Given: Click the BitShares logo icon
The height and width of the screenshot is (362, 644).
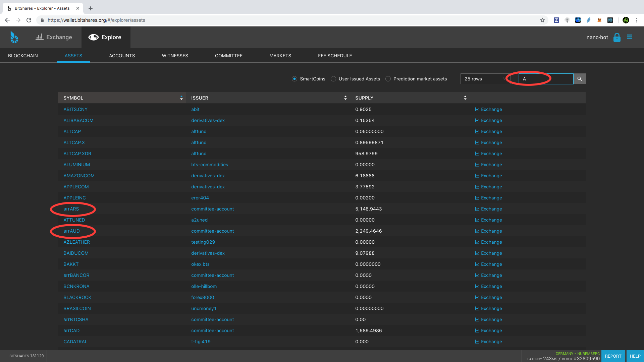Looking at the screenshot, I should coord(14,37).
